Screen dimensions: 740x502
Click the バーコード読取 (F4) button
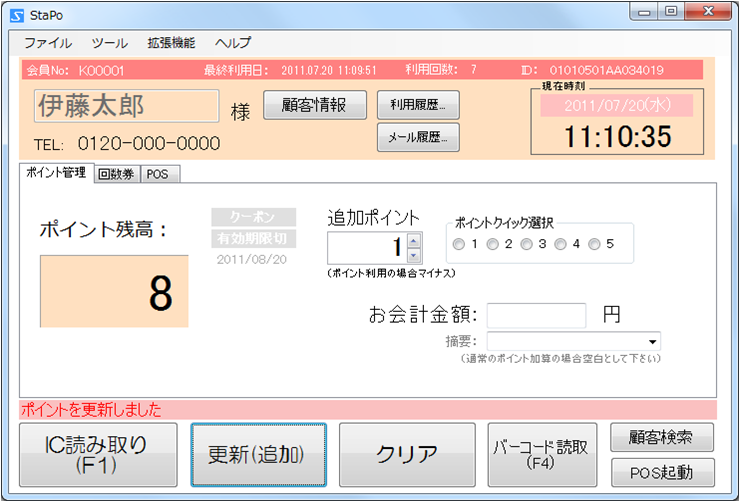[542, 455]
